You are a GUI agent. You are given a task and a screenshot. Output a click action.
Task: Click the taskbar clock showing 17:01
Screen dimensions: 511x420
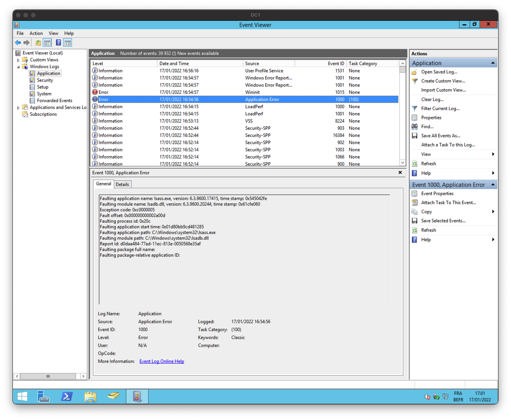pyautogui.click(x=480, y=394)
